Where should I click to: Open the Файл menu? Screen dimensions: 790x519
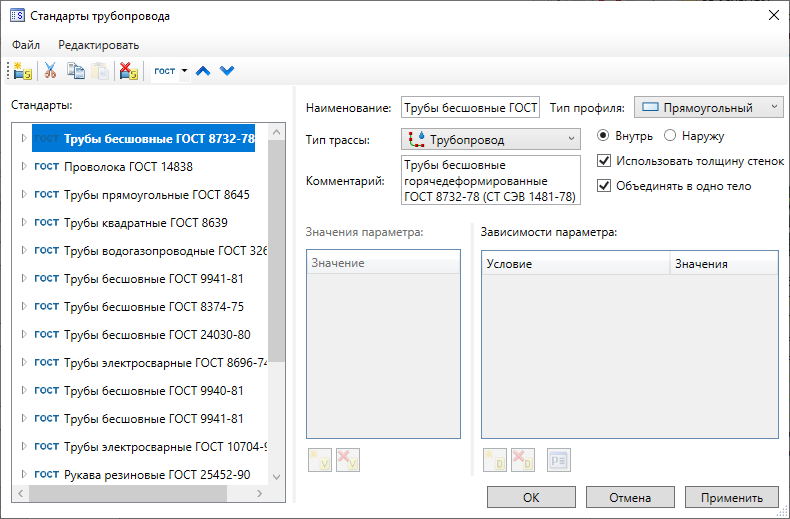tap(26, 45)
